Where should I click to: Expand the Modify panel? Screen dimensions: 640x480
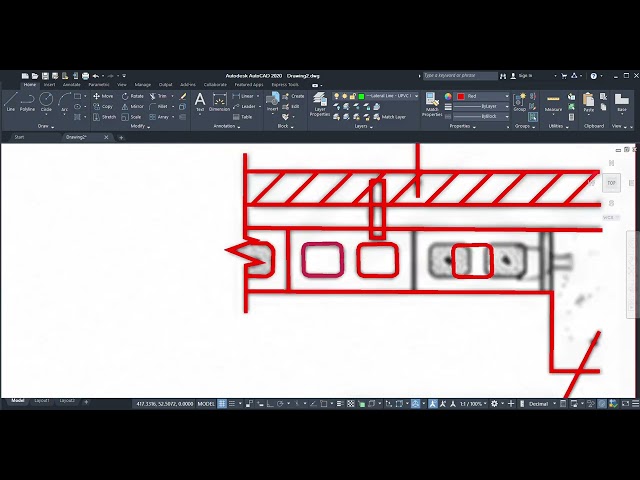(140, 127)
